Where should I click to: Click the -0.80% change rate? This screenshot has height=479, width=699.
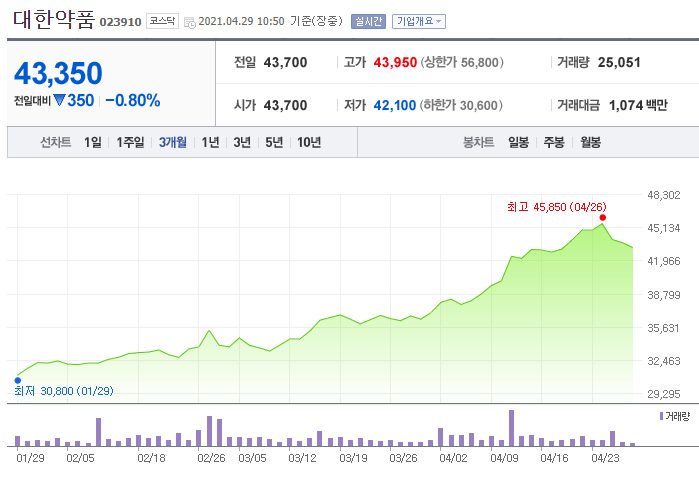pyautogui.click(x=133, y=100)
